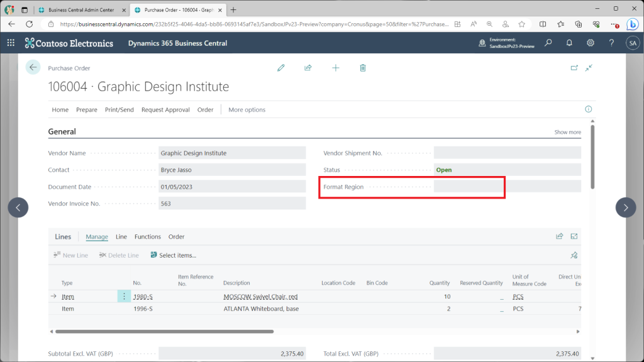The width and height of the screenshot is (644, 362).
Task: Click the Vendor Invoice No. field
Action: coord(232,204)
